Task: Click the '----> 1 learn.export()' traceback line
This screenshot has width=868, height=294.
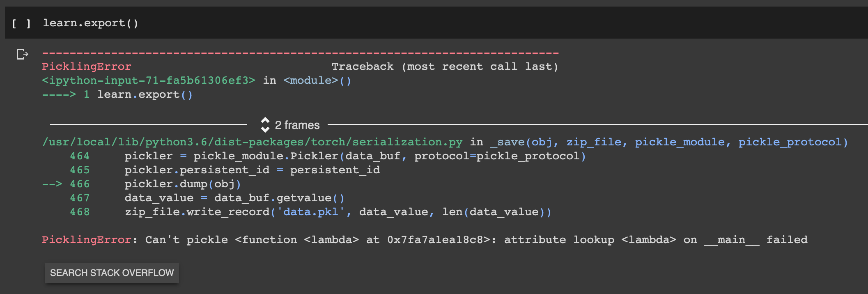Action: tap(117, 94)
